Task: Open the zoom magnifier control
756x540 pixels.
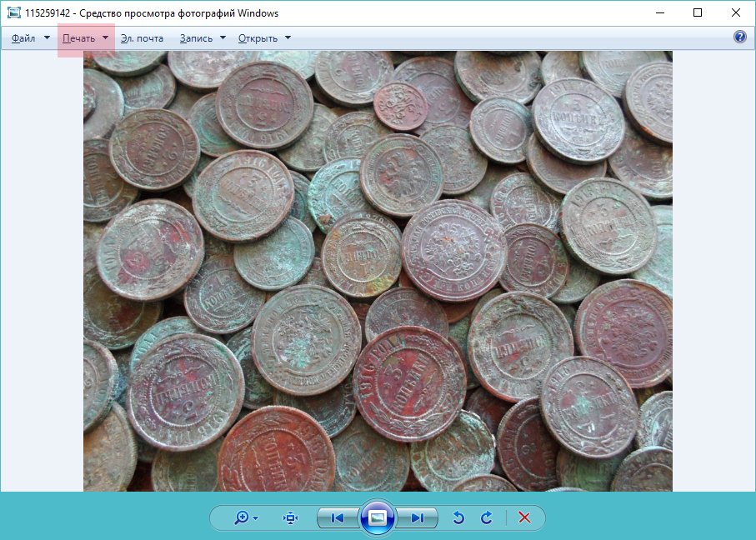Action: click(245, 518)
